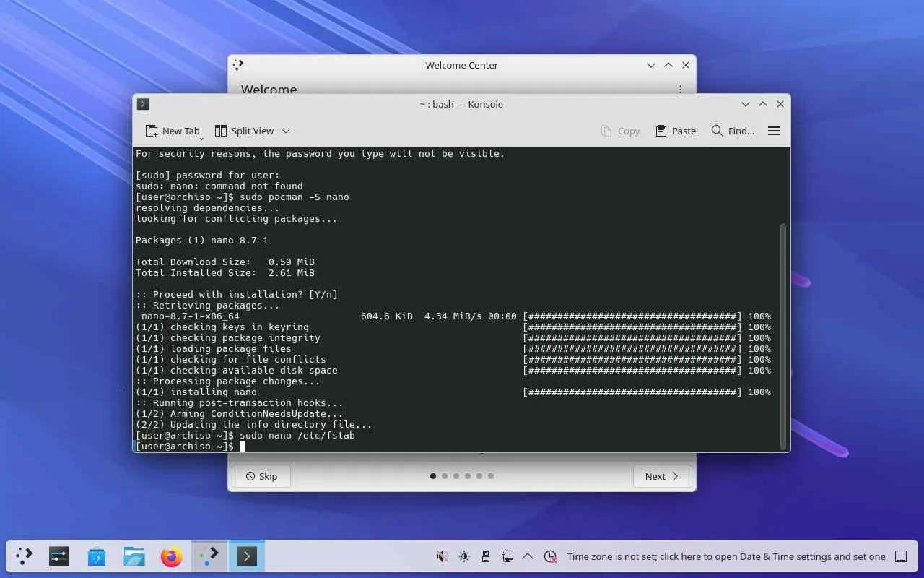Image resolution: width=924 pixels, height=578 pixels.
Task: Paste clipboard using the Paste button
Action: pos(676,131)
